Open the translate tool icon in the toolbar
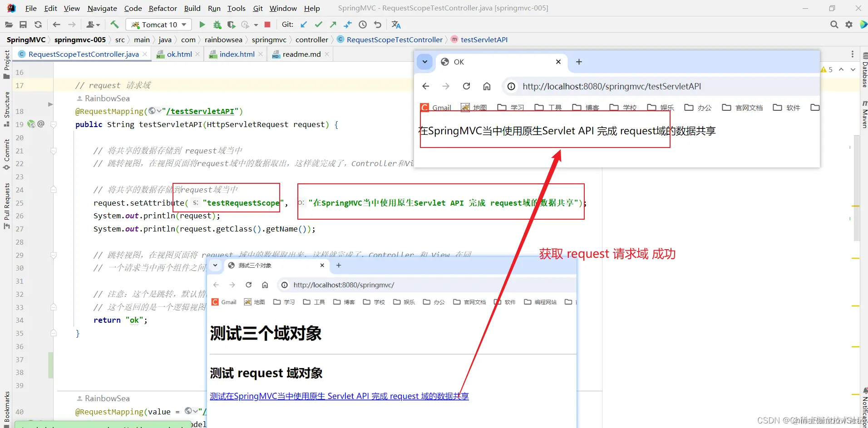The image size is (868, 428). (x=396, y=25)
